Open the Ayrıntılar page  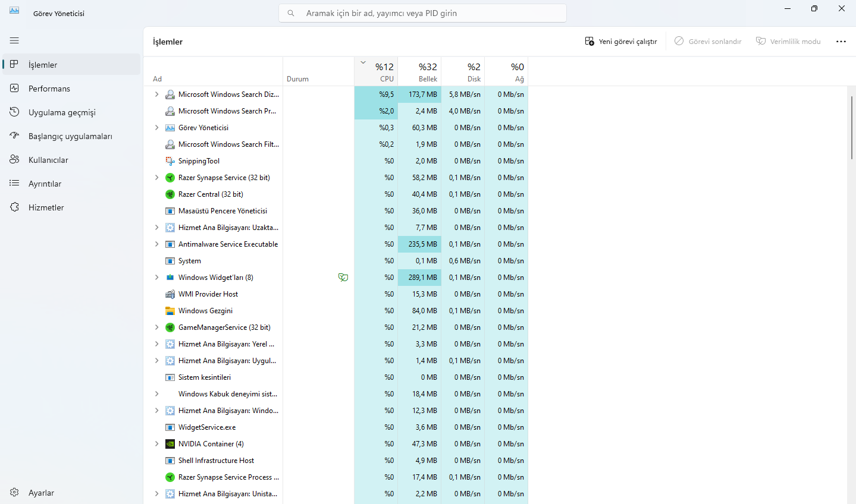coord(71,184)
